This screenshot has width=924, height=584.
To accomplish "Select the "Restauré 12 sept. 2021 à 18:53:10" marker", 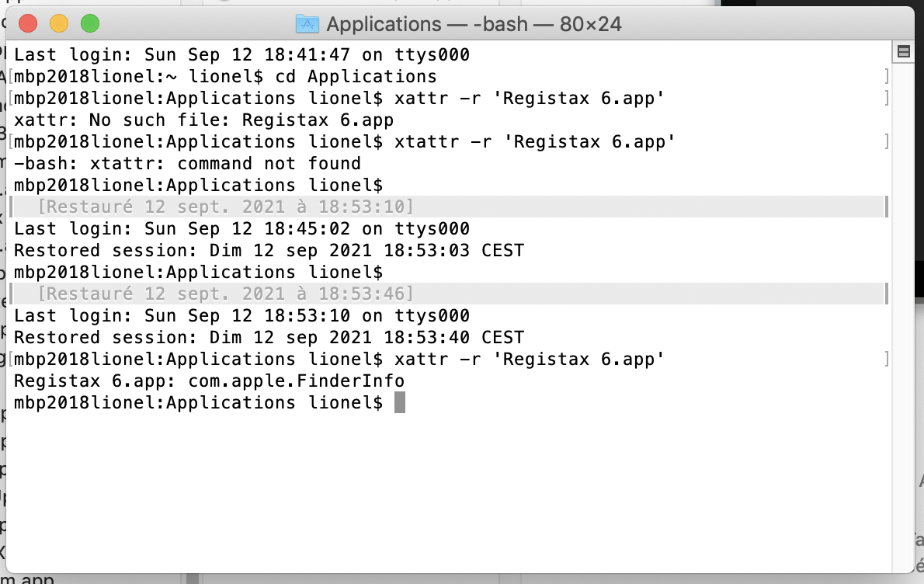I will (x=225, y=207).
